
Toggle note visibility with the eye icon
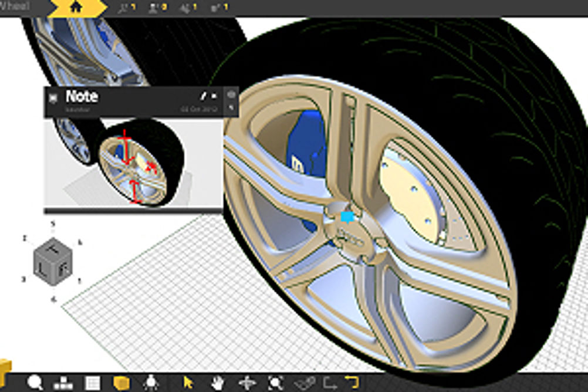[231, 95]
